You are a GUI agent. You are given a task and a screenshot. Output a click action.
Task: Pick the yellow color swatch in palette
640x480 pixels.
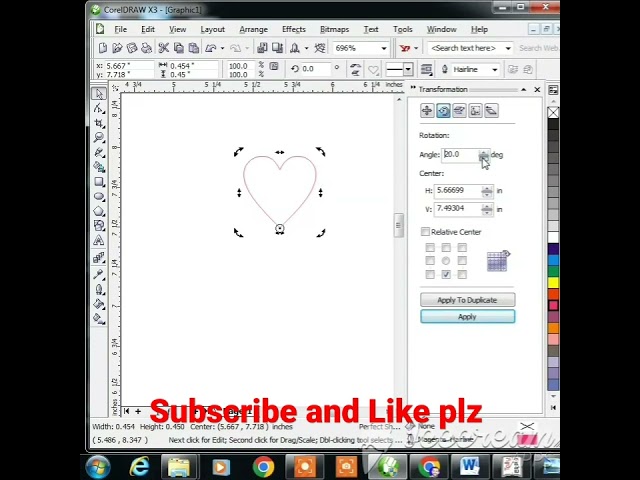(x=553, y=282)
